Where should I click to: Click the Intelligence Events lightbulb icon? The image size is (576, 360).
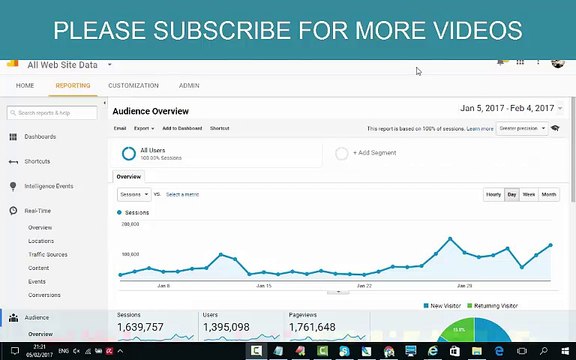pyautogui.click(x=13, y=186)
